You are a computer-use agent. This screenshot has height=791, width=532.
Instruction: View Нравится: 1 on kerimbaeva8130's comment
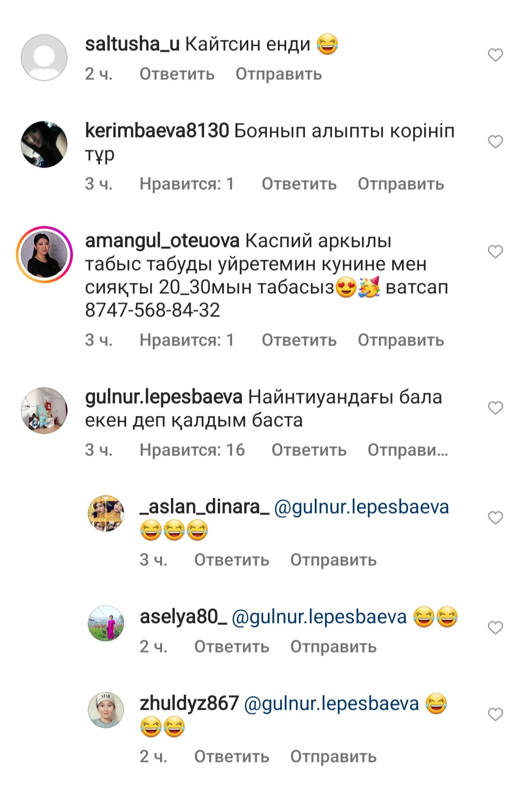[x=187, y=184]
